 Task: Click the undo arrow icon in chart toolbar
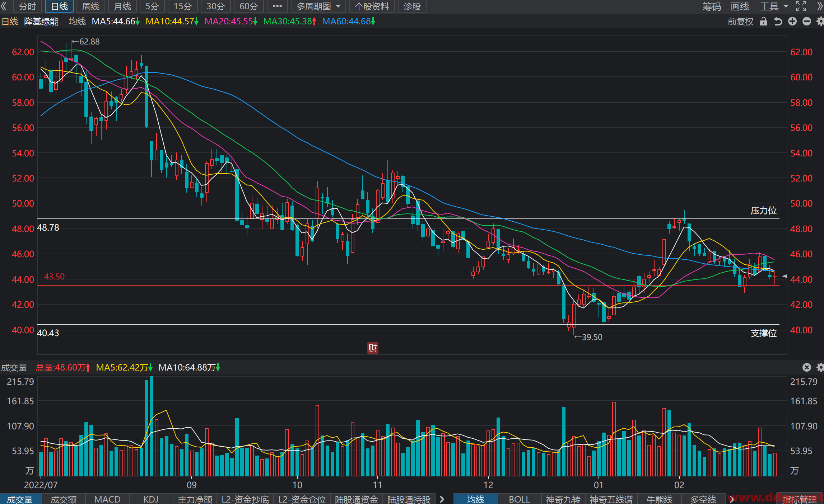coord(778,22)
